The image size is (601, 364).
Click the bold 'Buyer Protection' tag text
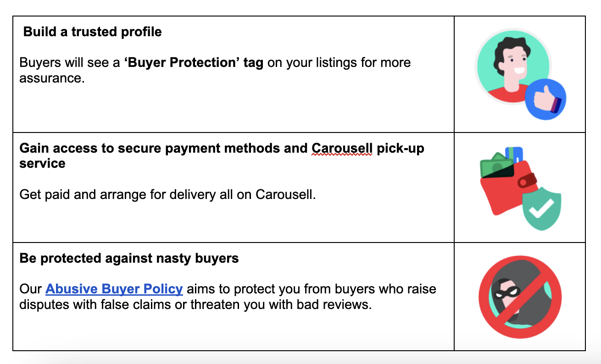[194, 62]
